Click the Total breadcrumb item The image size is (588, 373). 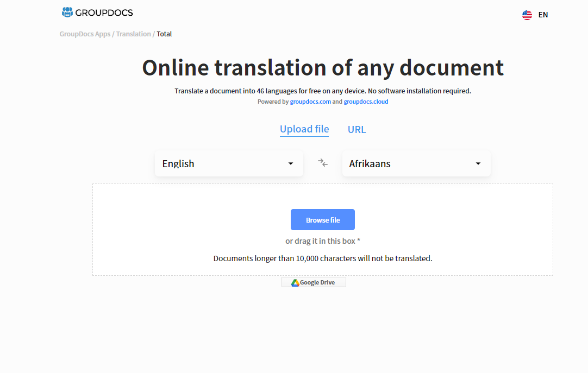coord(164,34)
